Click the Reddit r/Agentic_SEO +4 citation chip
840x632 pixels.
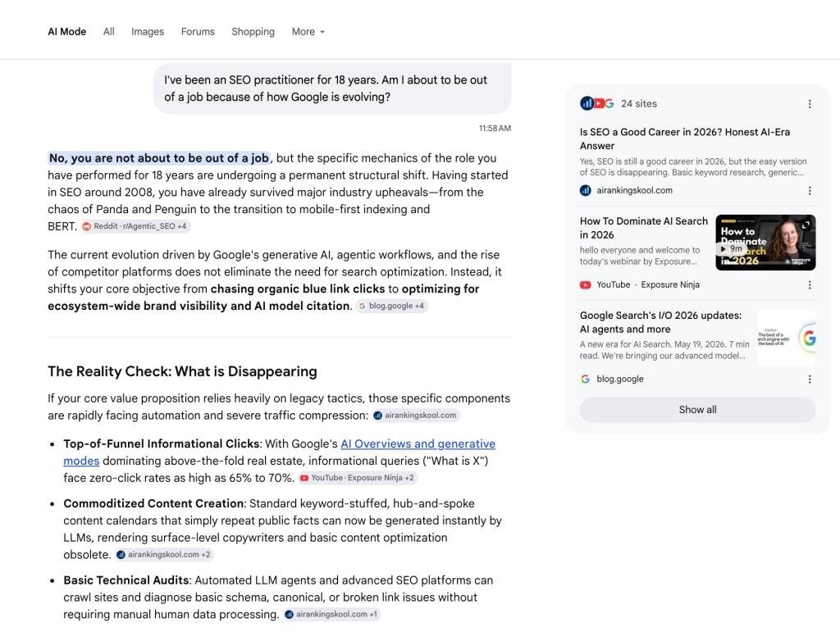[x=135, y=226]
